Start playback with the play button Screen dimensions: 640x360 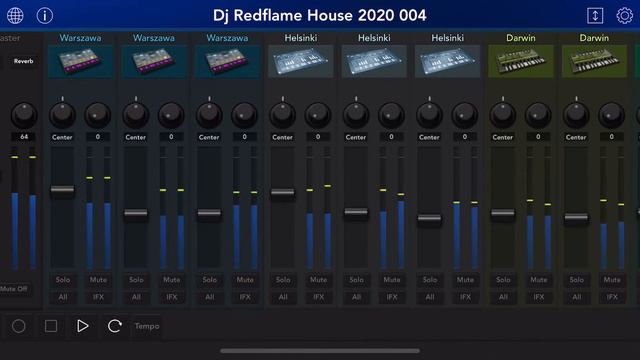pyautogui.click(x=83, y=326)
